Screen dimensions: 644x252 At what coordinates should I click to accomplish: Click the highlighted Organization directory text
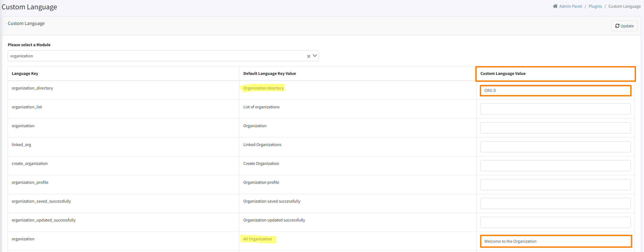(x=263, y=88)
